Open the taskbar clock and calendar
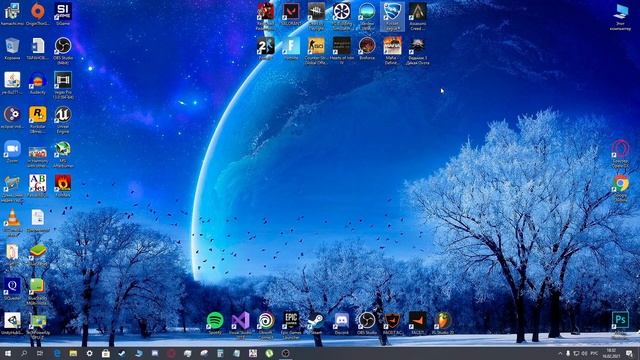 pyautogui.click(x=611, y=353)
